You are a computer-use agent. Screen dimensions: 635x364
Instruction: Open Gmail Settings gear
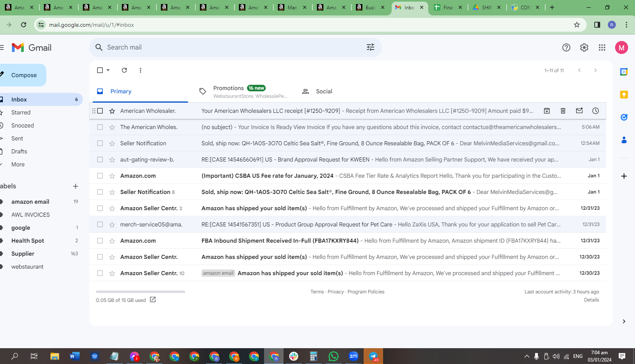click(584, 47)
